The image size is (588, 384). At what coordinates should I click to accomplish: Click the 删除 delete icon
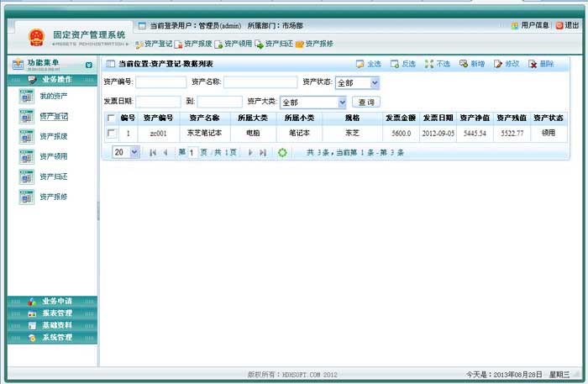[533, 64]
